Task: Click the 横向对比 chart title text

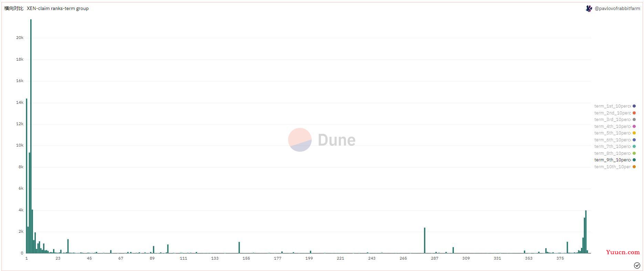Action: [14, 8]
